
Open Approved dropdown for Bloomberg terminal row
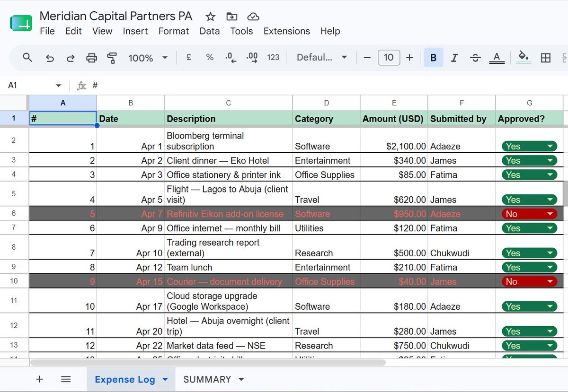coord(529,146)
